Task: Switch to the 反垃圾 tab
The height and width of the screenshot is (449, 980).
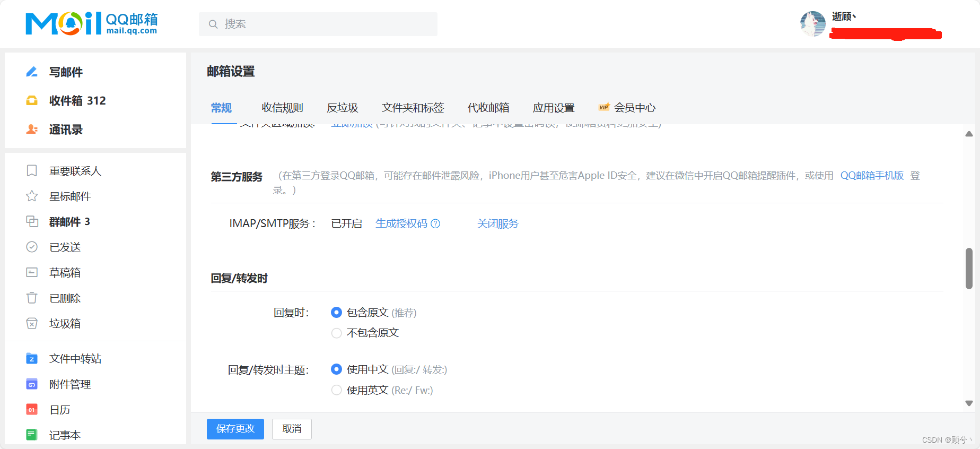Action: point(342,108)
